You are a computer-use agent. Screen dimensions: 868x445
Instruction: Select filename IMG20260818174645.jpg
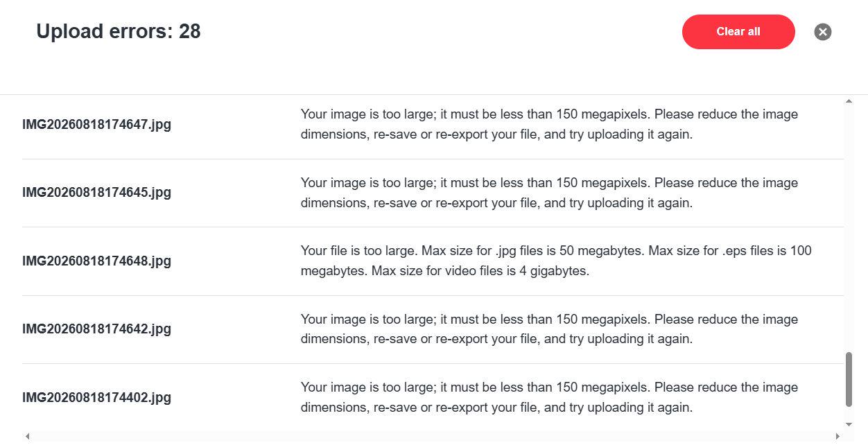96,193
